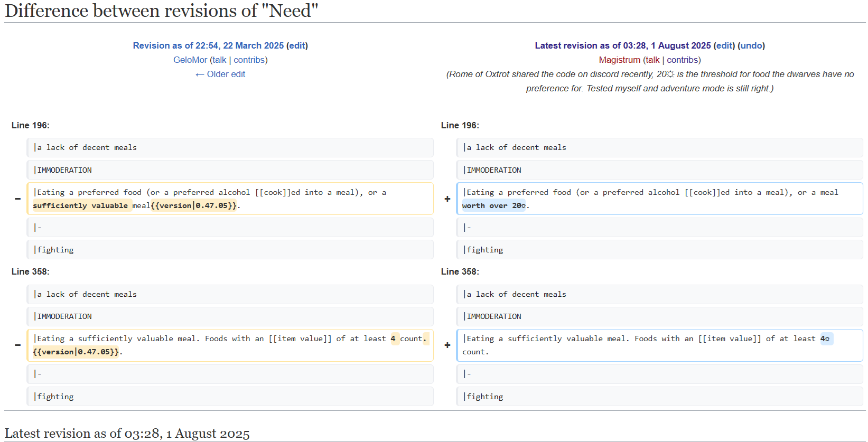Click the highlighted added text 'worth over 20☼'
The width and height of the screenshot is (868, 442).
coord(493,205)
